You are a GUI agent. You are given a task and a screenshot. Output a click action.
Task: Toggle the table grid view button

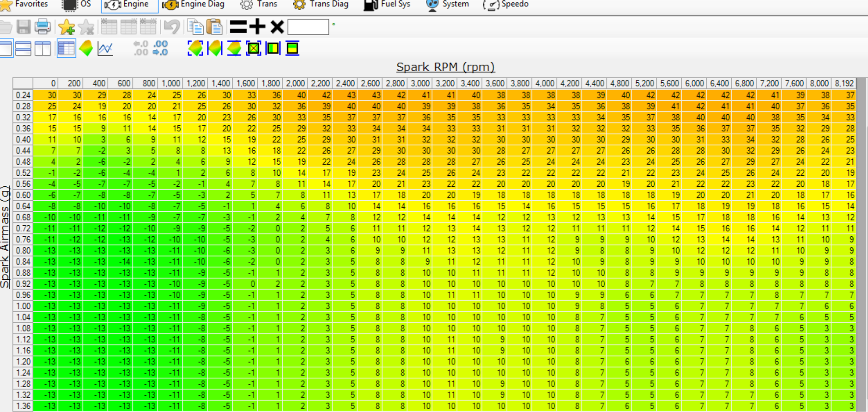point(66,48)
